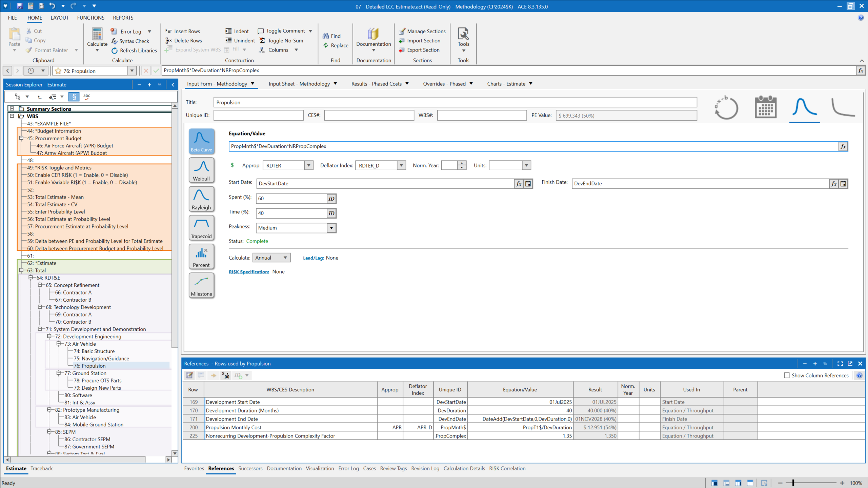Toggle the currency format button in References toolbar
Viewport: 868px width, 488px height.
coord(226,375)
